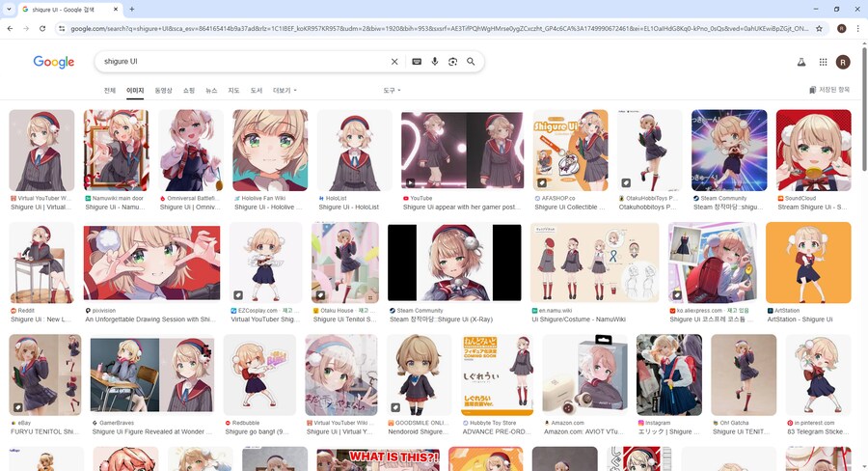Bookmark this page with the star icon
The height and width of the screenshot is (471, 868).
tap(819, 28)
